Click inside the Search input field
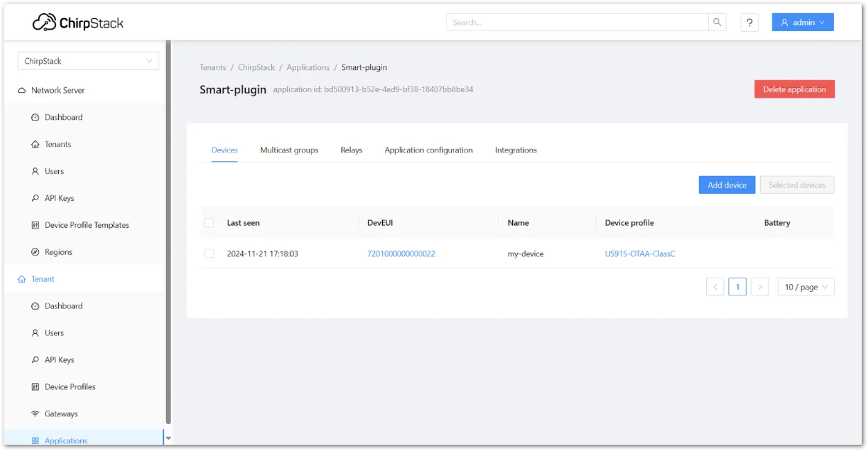This screenshot has width=868, height=451. pyautogui.click(x=578, y=22)
